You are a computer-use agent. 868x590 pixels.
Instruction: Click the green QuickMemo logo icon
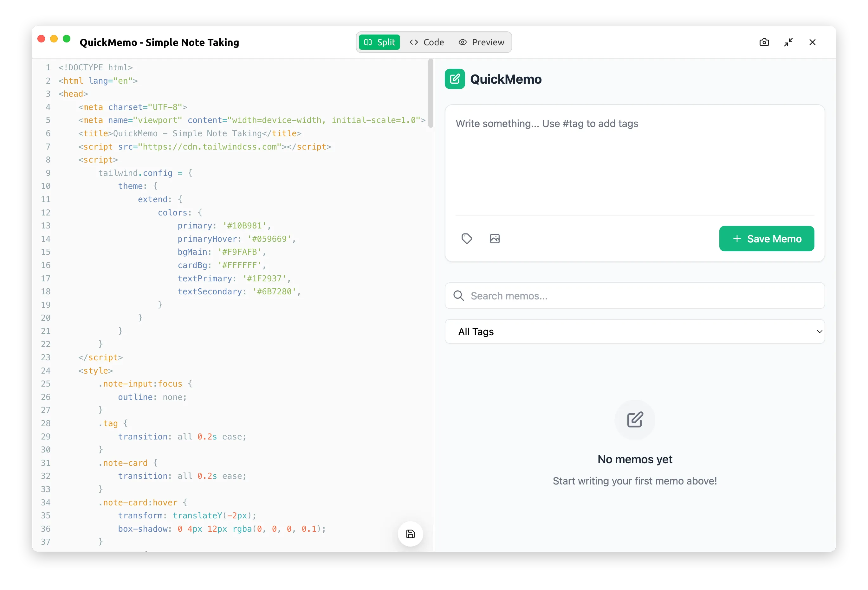[455, 79]
